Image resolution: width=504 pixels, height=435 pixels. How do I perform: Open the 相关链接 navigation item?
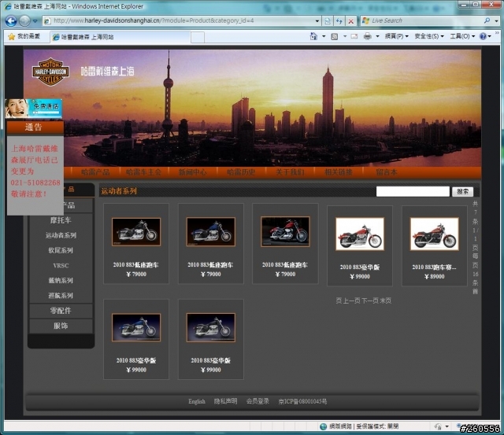click(339, 172)
